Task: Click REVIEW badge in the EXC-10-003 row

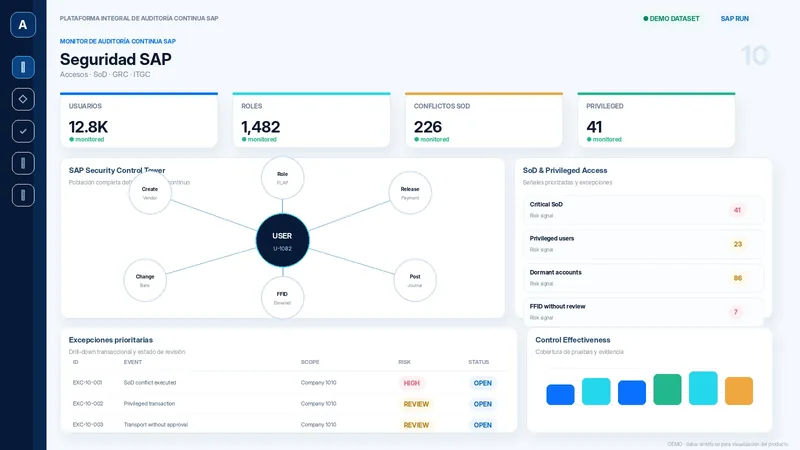Action: pyautogui.click(x=416, y=425)
